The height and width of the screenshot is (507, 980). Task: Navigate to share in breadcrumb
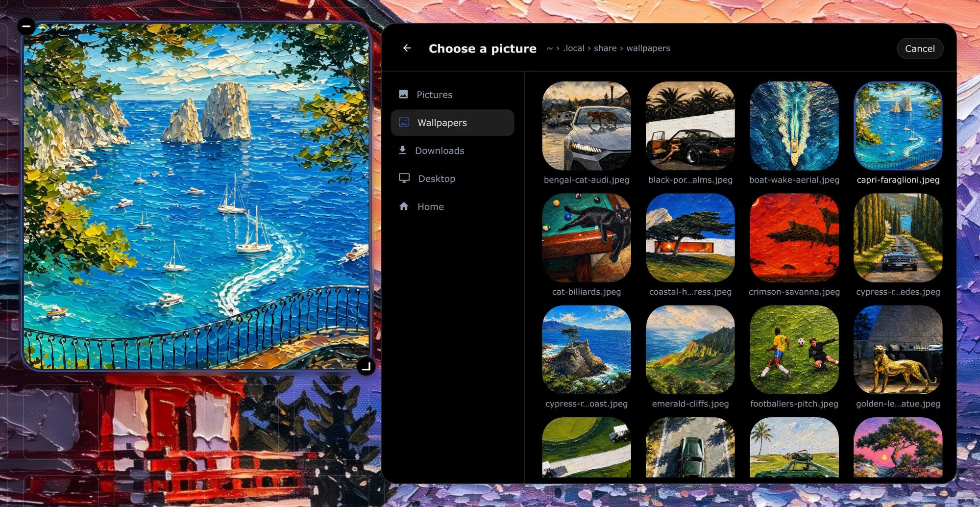click(605, 48)
